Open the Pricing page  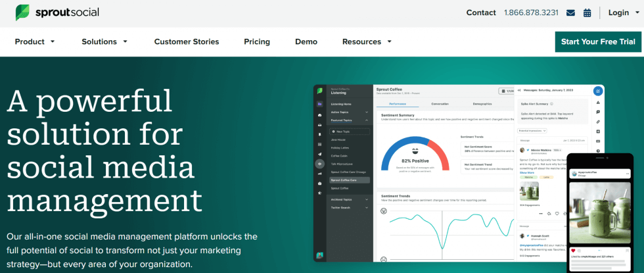point(257,41)
